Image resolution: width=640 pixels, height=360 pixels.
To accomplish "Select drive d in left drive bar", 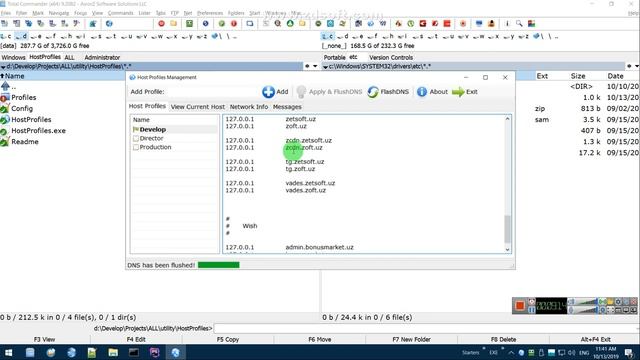I will pos(21,36).
